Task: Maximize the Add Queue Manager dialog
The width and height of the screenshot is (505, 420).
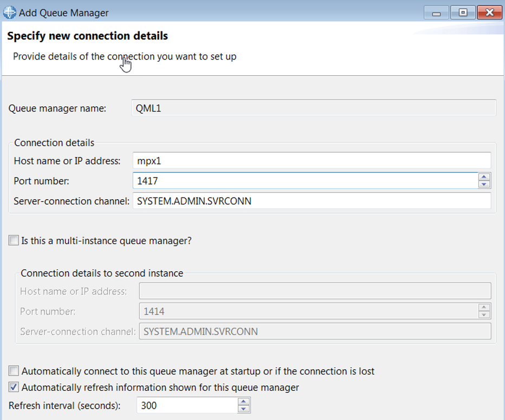Action: [463, 12]
